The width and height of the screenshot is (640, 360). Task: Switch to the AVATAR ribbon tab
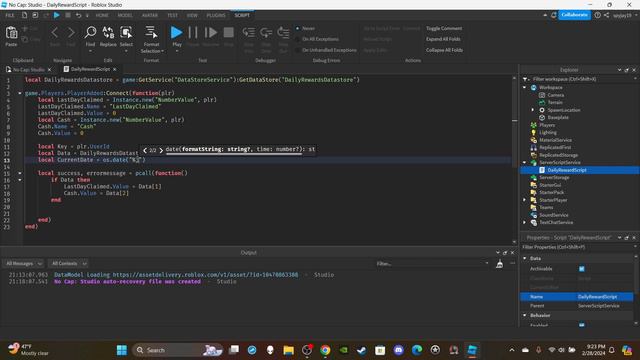coord(150,15)
